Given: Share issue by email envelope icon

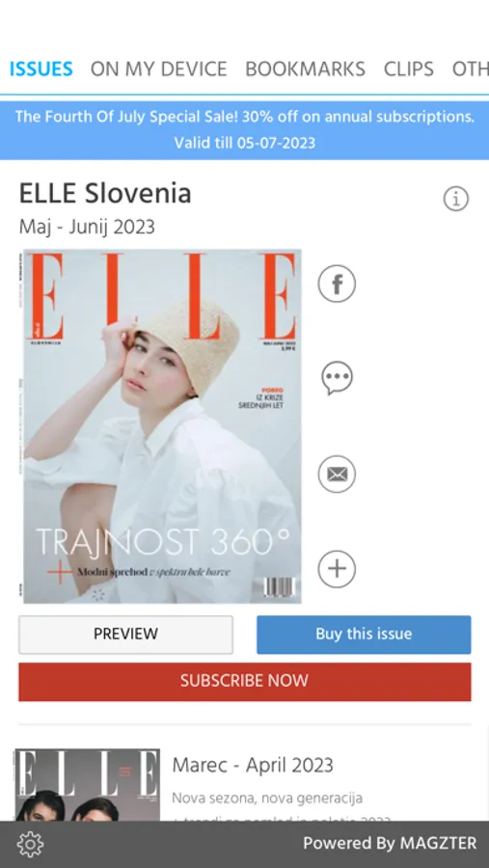Looking at the screenshot, I should [x=337, y=475].
